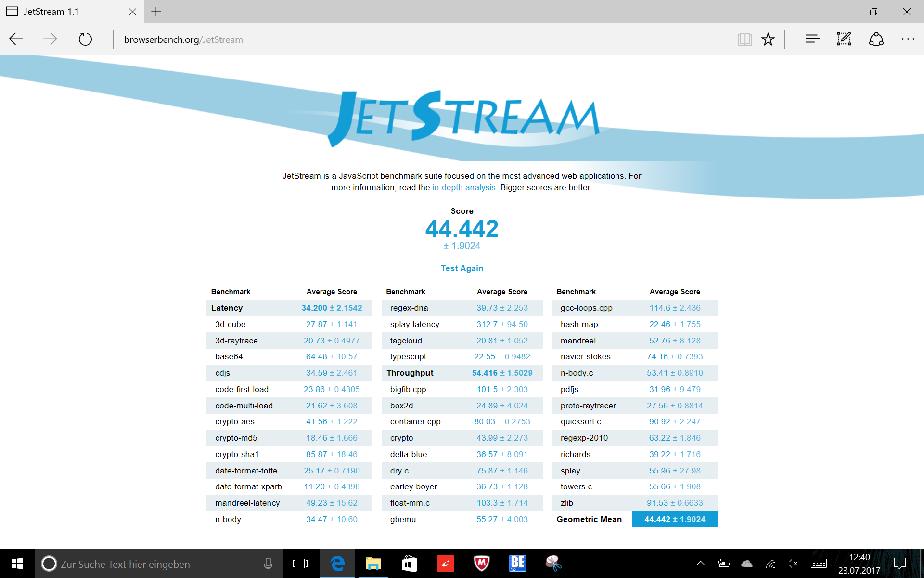Screen dimensions: 924x578
Task: Select the pdfjs benchmark name
Action: 569,389
